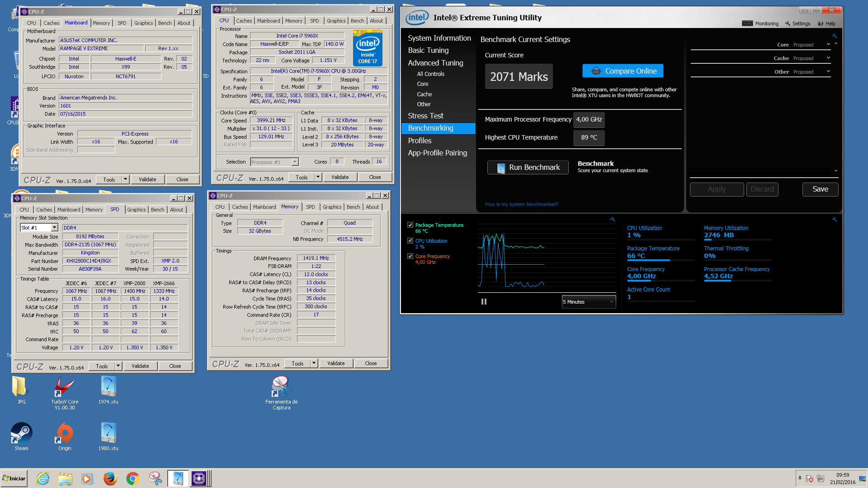Select App-Profile Pairing in the XTU sidebar
The height and width of the screenshot is (488, 868).
437,153
